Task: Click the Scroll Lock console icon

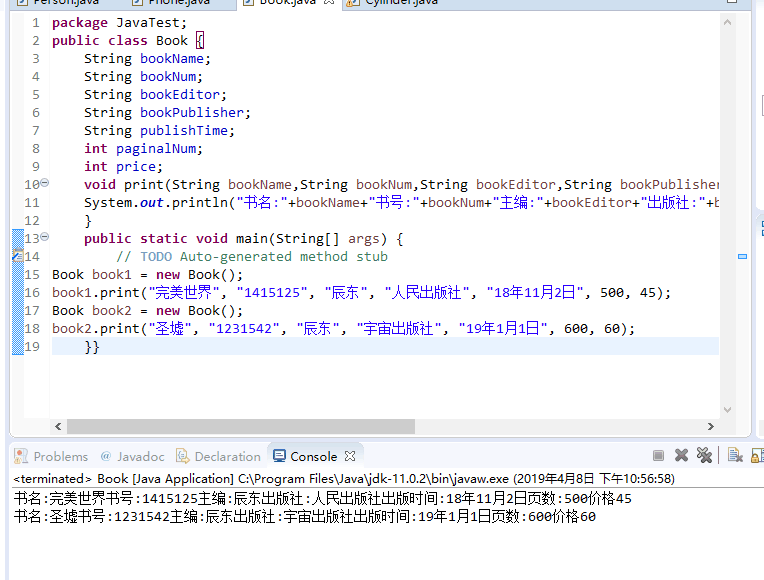Action: click(x=757, y=456)
